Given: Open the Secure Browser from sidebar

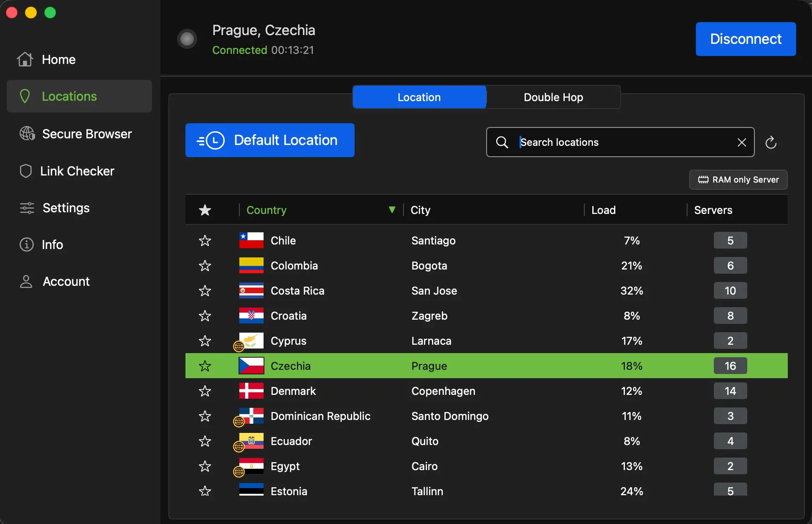Looking at the screenshot, I should [27, 133].
